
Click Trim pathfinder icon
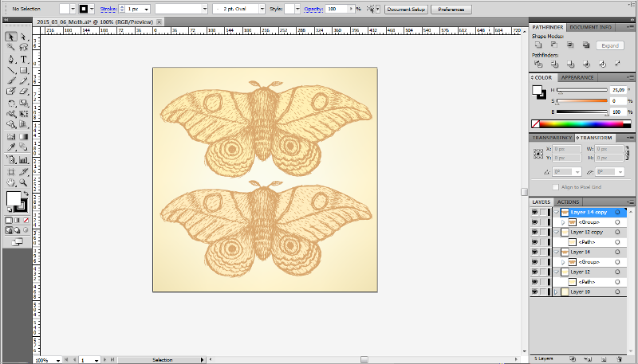click(x=554, y=64)
